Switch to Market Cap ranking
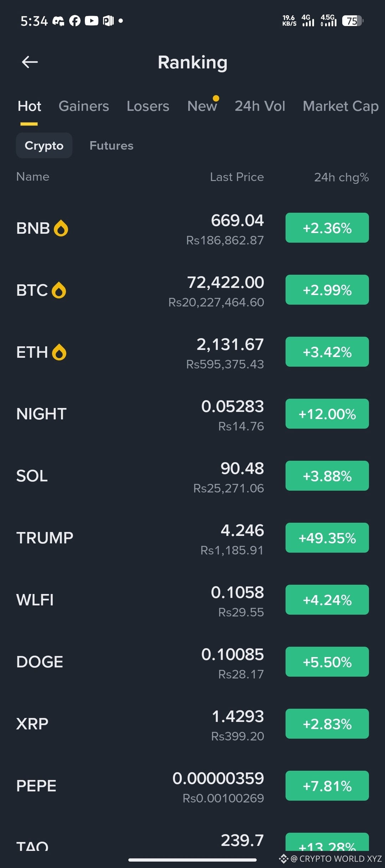The height and width of the screenshot is (868, 385). point(340,106)
